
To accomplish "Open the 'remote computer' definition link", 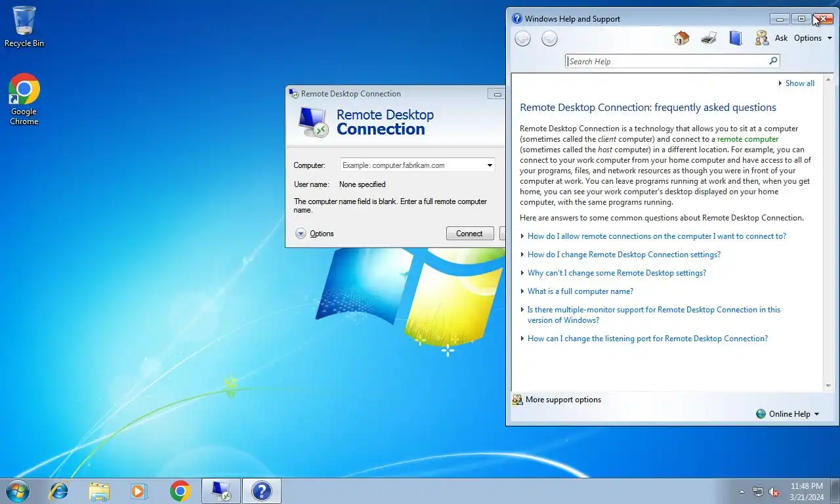I will [x=748, y=139].
